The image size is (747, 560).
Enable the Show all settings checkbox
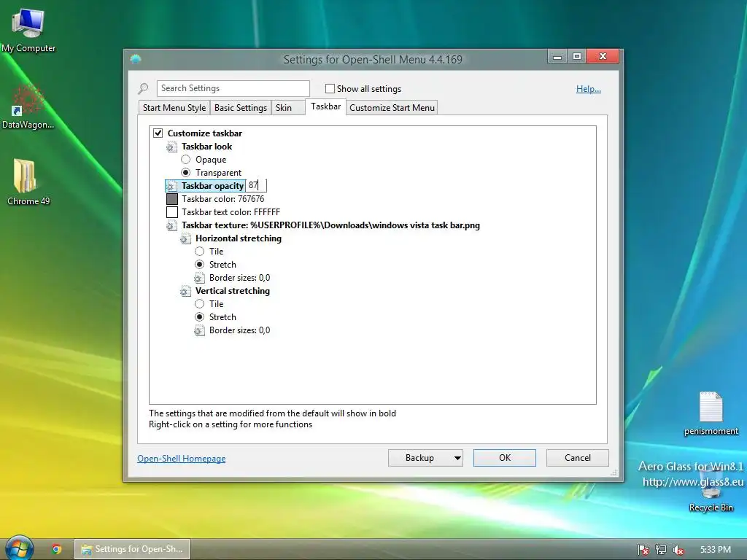coord(330,88)
